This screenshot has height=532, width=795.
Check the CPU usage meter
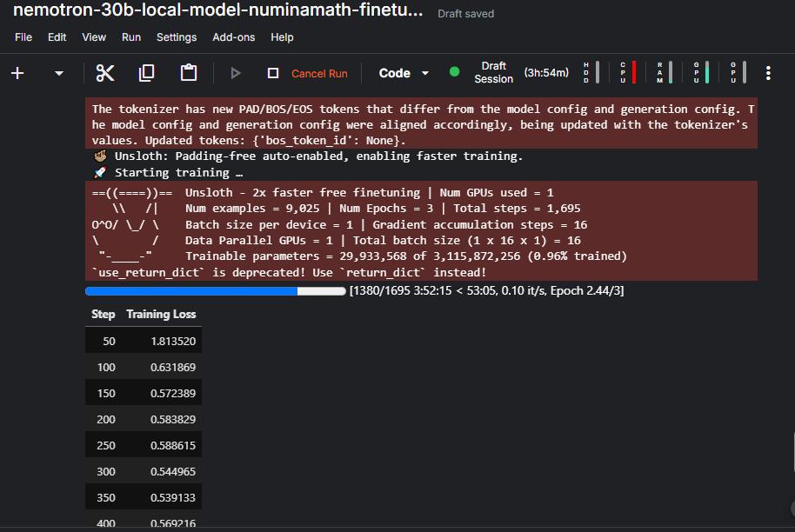pos(628,72)
